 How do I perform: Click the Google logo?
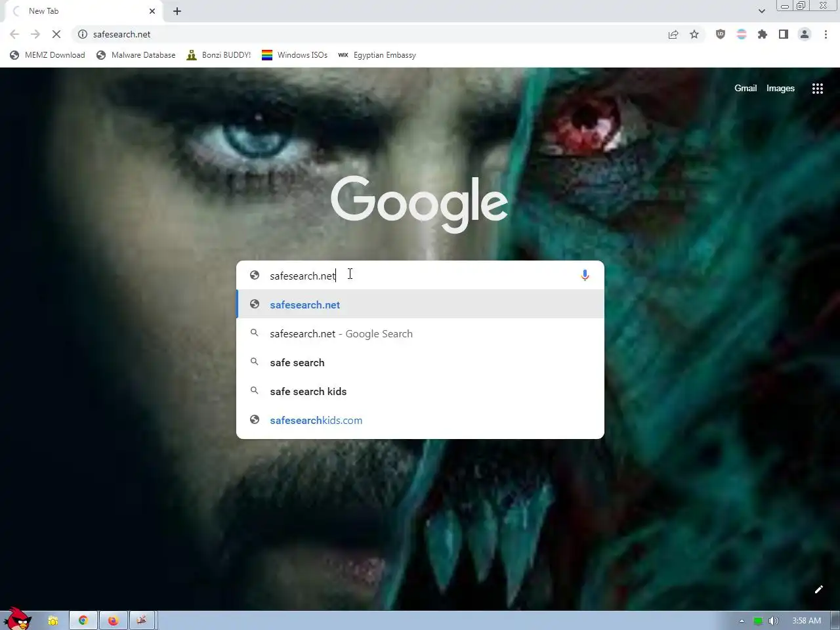coord(419,203)
